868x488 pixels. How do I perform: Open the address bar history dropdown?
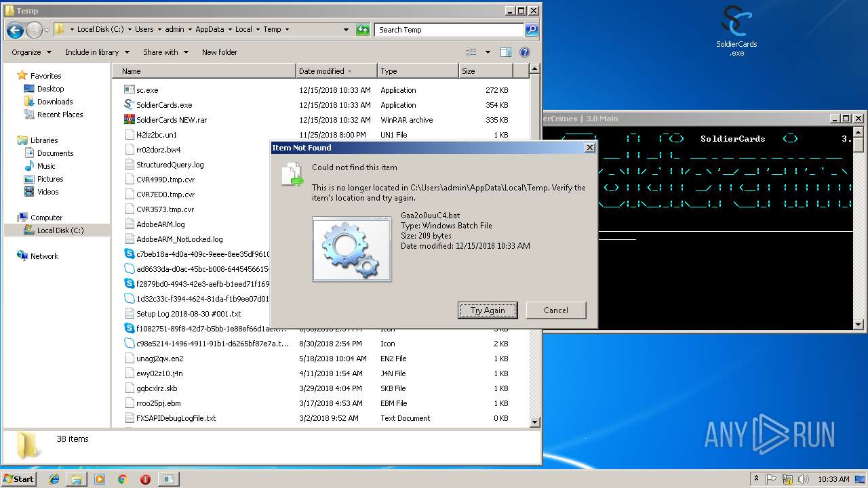[x=346, y=30]
